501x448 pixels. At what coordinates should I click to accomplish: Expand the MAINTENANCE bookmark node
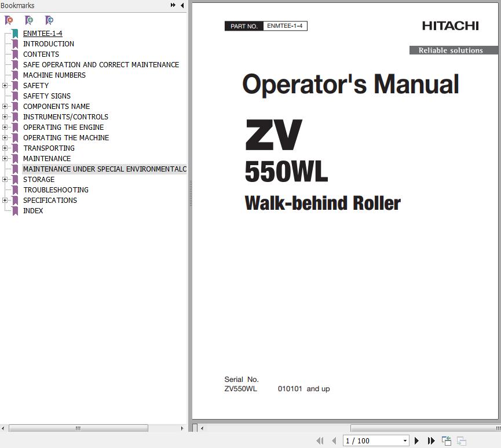point(5,159)
